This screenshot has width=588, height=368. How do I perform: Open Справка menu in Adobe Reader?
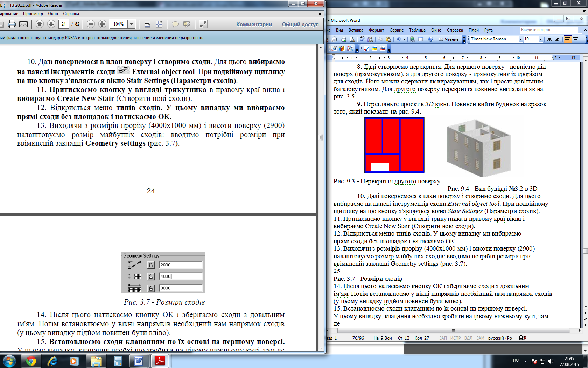[71, 14]
